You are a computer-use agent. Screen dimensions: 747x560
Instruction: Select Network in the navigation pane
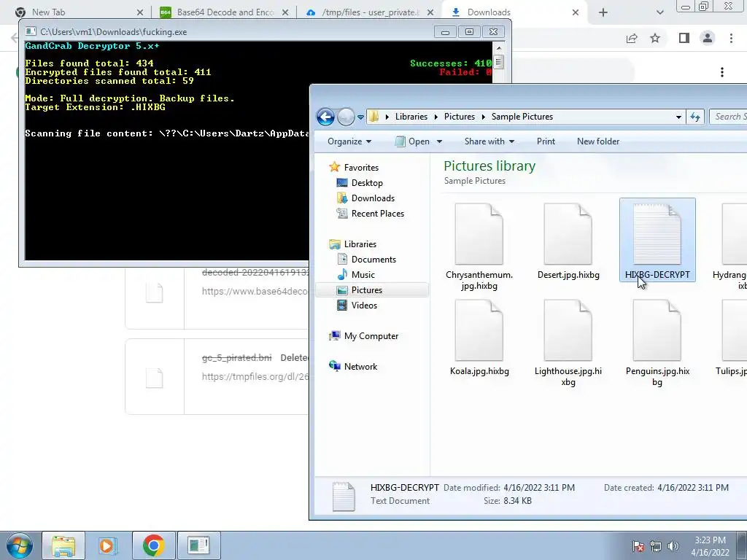click(353, 367)
